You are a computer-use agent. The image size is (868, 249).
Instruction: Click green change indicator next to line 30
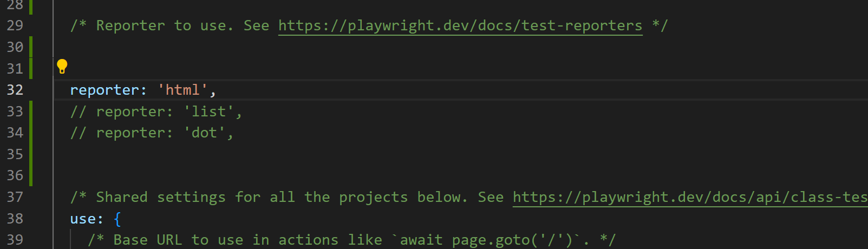coord(31,47)
